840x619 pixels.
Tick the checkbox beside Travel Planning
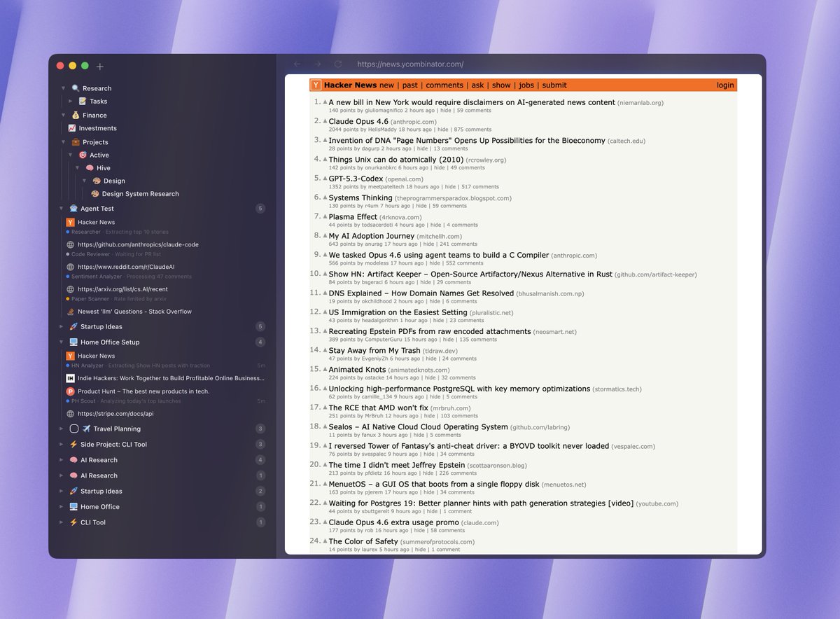(74, 429)
